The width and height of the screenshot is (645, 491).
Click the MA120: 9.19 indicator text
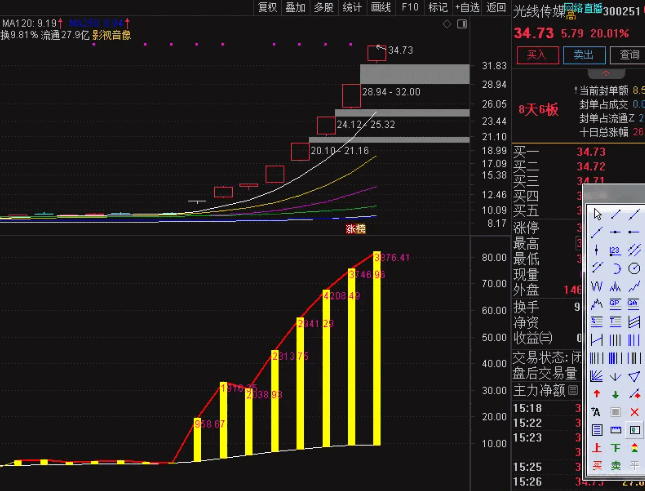pos(32,23)
